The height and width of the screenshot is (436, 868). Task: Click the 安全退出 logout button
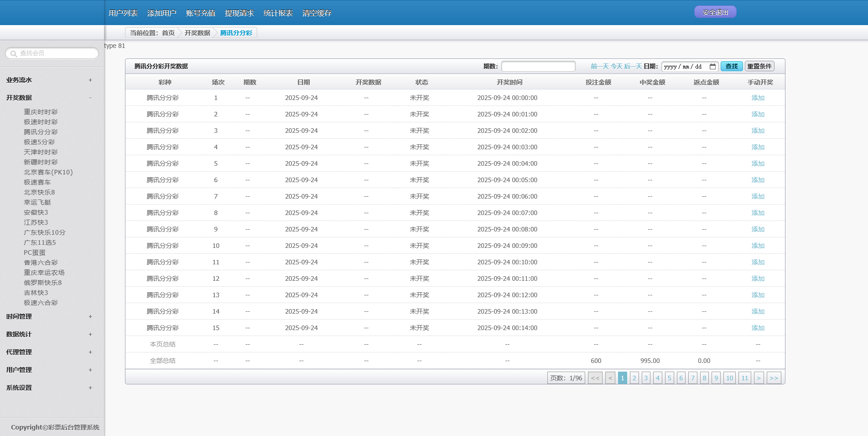click(715, 12)
